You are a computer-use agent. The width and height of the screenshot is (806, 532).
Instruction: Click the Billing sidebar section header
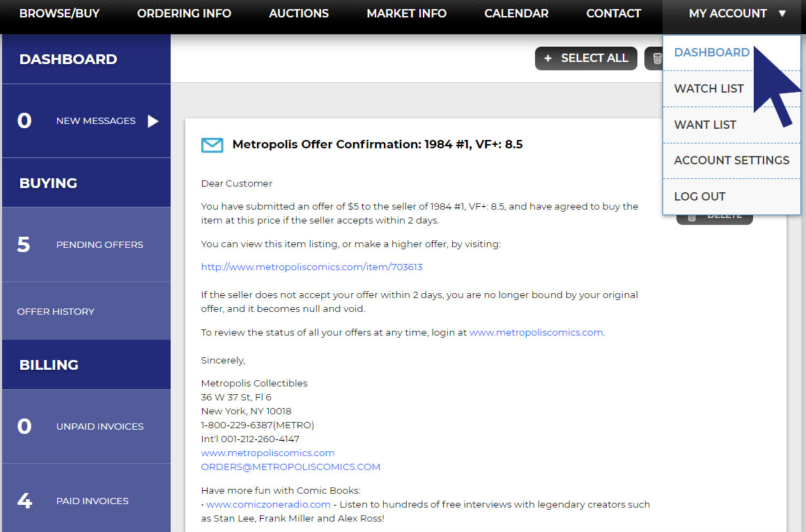(x=86, y=365)
